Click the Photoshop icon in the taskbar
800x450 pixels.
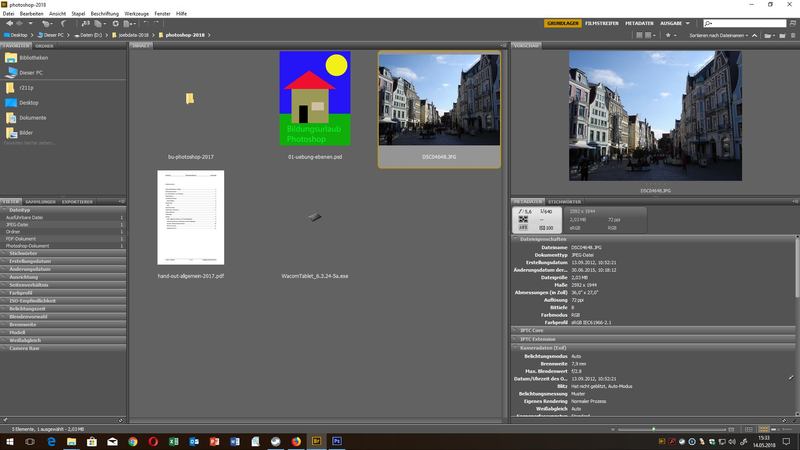(337, 440)
